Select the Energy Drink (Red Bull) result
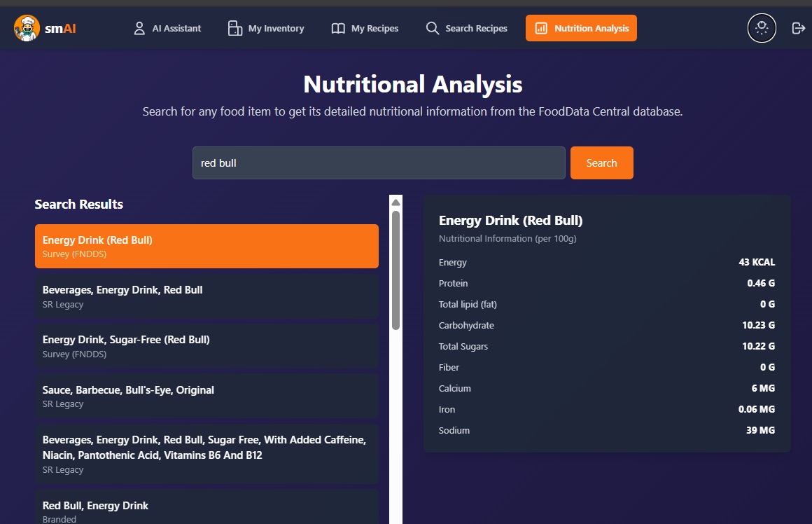The width and height of the screenshot is (812, 524). pyautogui.click(x=206, y=246)
